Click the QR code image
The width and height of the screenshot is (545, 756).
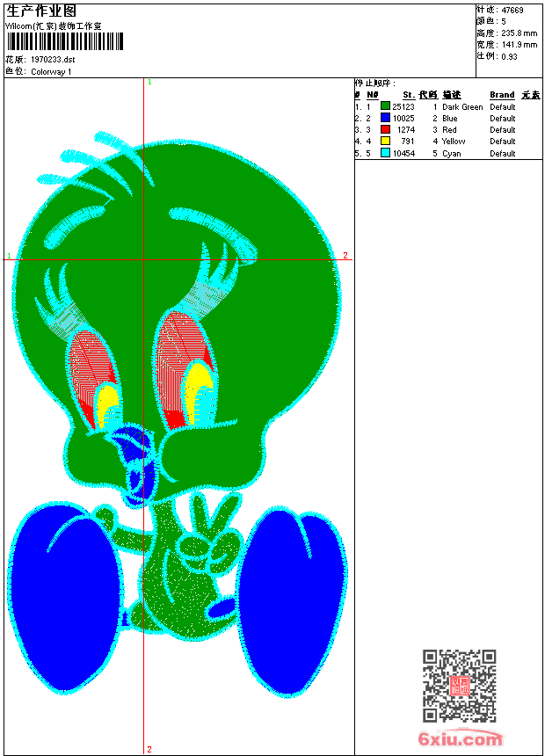460,686
